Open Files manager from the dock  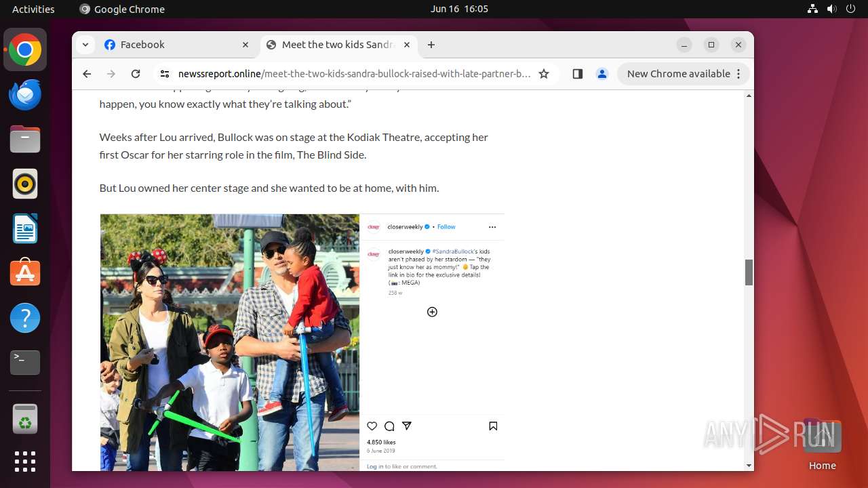click(x=25, y=139)
